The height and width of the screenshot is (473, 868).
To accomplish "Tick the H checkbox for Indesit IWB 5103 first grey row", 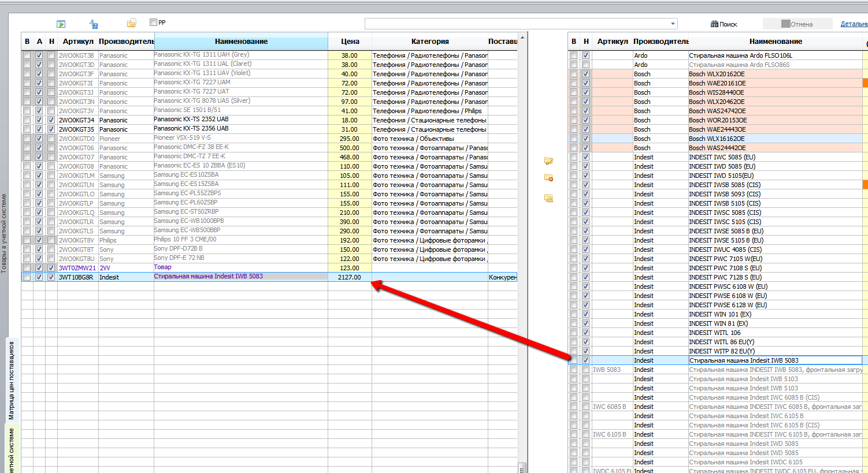I will (585, 379).
